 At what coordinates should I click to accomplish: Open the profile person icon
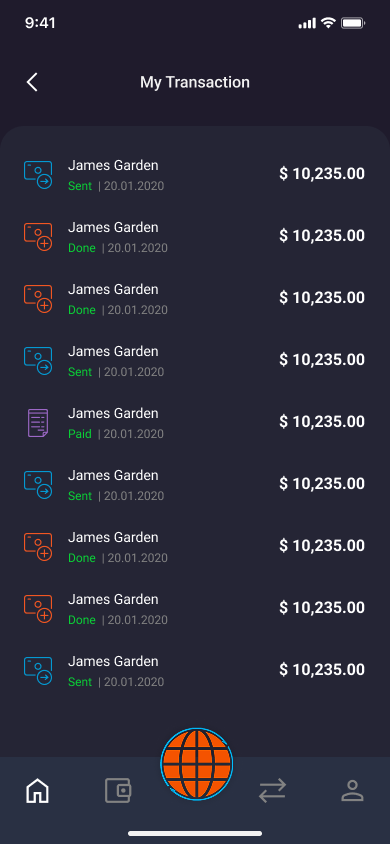coord(352,791)
